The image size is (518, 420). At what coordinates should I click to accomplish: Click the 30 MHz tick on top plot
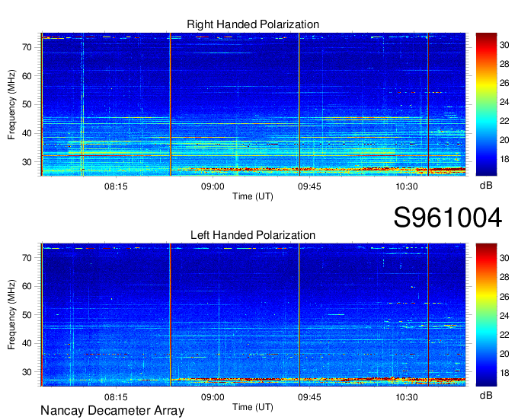pos(27,162)
